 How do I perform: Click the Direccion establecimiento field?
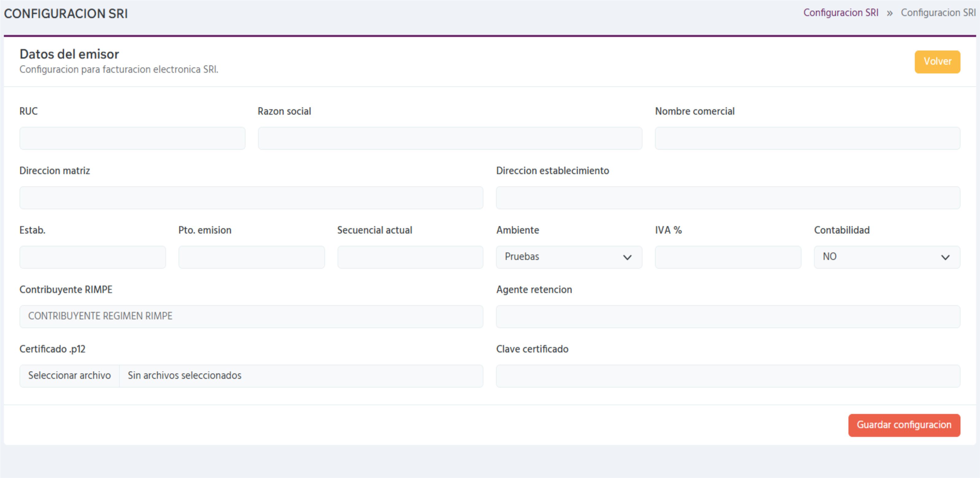pyautogui.click(x=728, y=197)
